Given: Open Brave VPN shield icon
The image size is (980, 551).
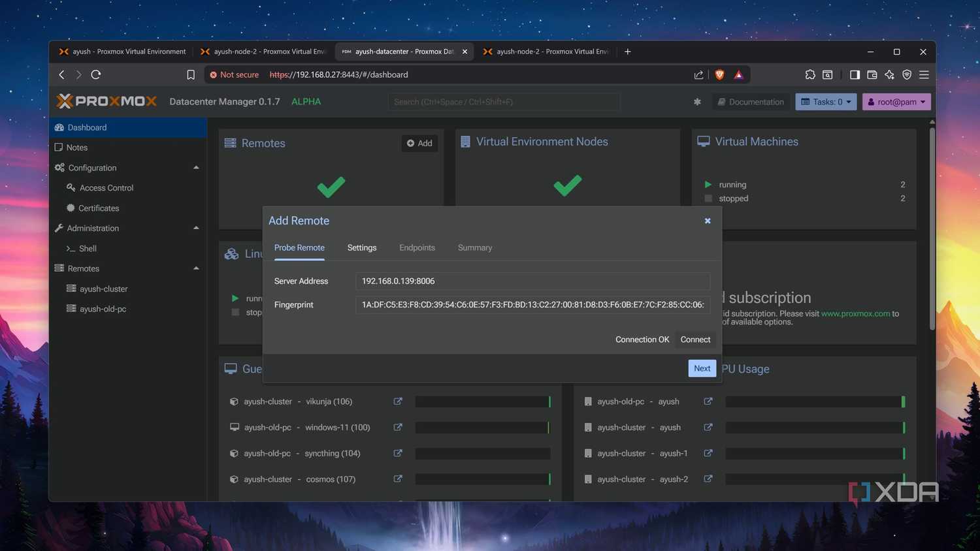Looking at the screenshot, I should (907, 75).
